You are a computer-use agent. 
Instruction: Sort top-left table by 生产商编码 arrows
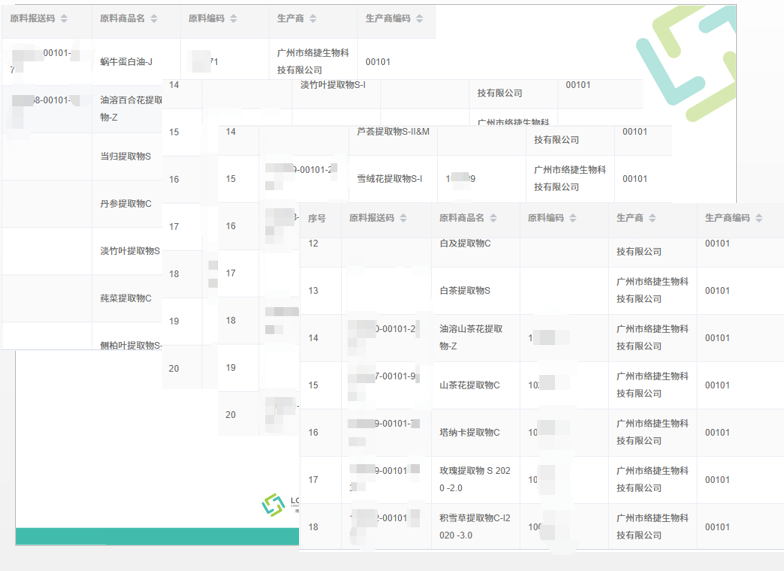420,18
